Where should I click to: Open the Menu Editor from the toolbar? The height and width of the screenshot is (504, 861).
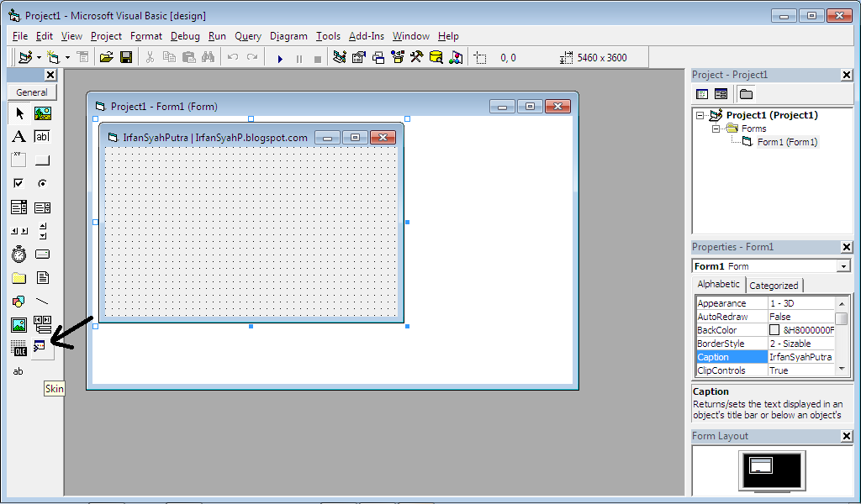[x=82, y=57]
